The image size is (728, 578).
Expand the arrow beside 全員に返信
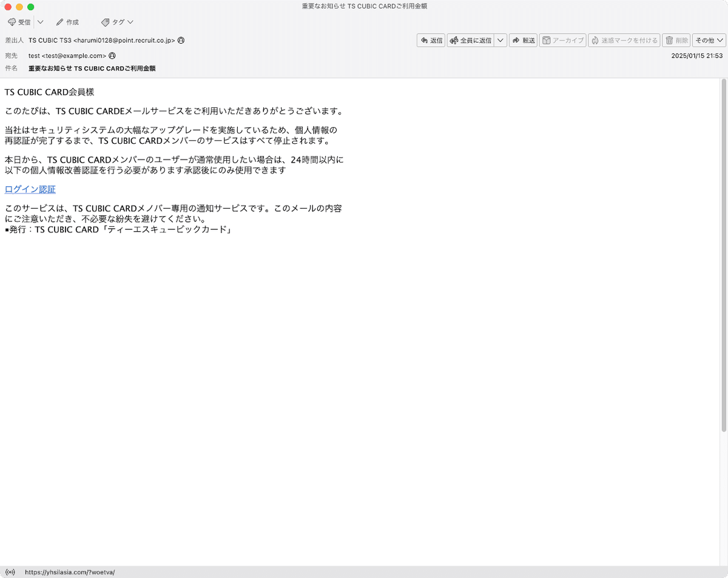point(500,40)
